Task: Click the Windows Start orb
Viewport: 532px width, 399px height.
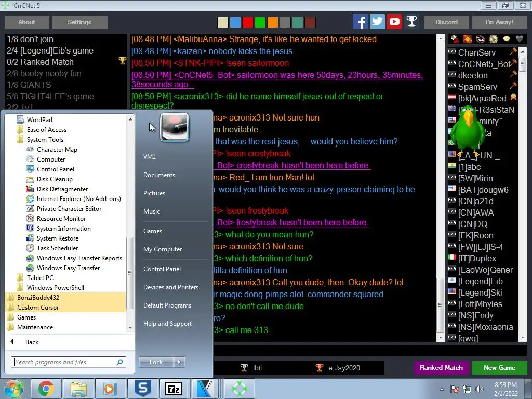Action: [14, 389]
